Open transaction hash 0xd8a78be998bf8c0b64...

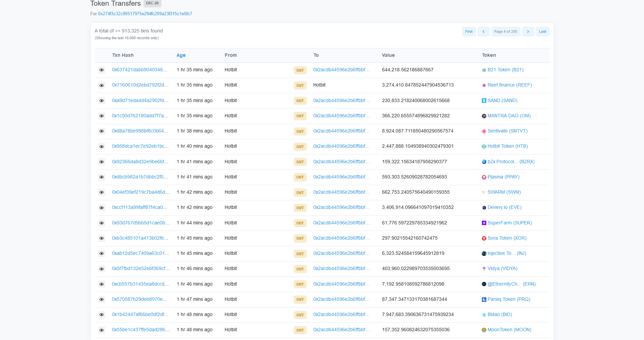tap(140, 131)
